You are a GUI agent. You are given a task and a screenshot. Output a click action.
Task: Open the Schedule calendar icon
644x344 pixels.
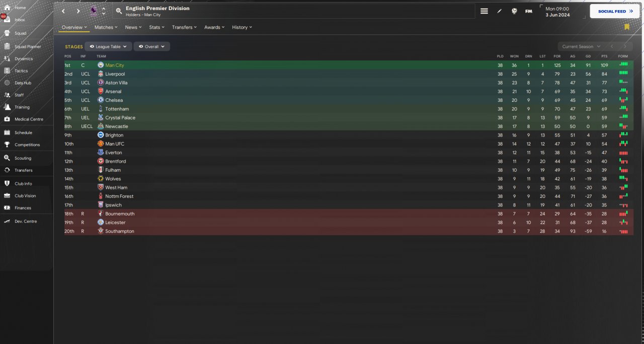(x=7, y=132)
